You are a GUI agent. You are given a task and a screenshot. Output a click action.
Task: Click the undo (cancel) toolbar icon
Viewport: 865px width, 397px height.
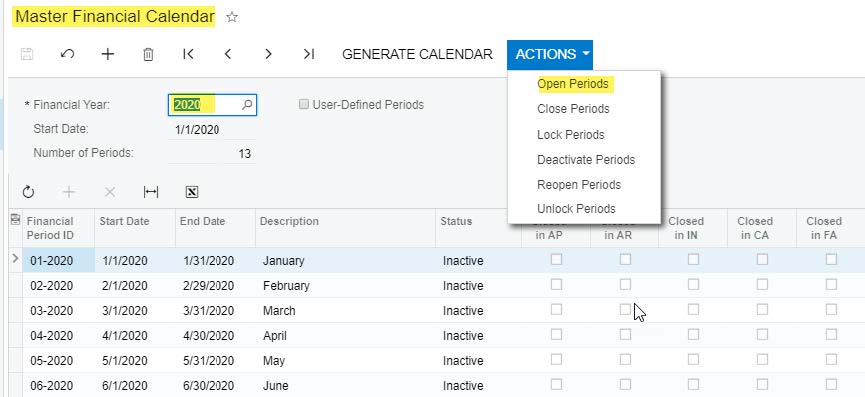coord(67,54)
